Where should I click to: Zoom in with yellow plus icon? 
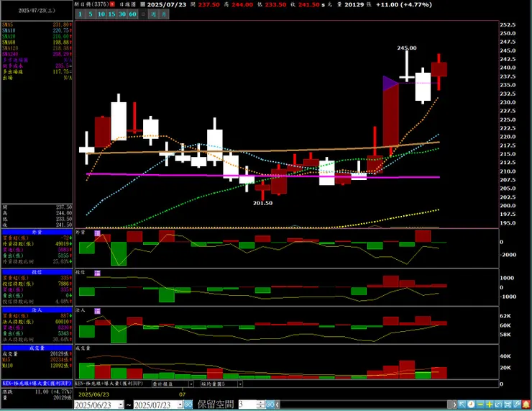[490, 405]
